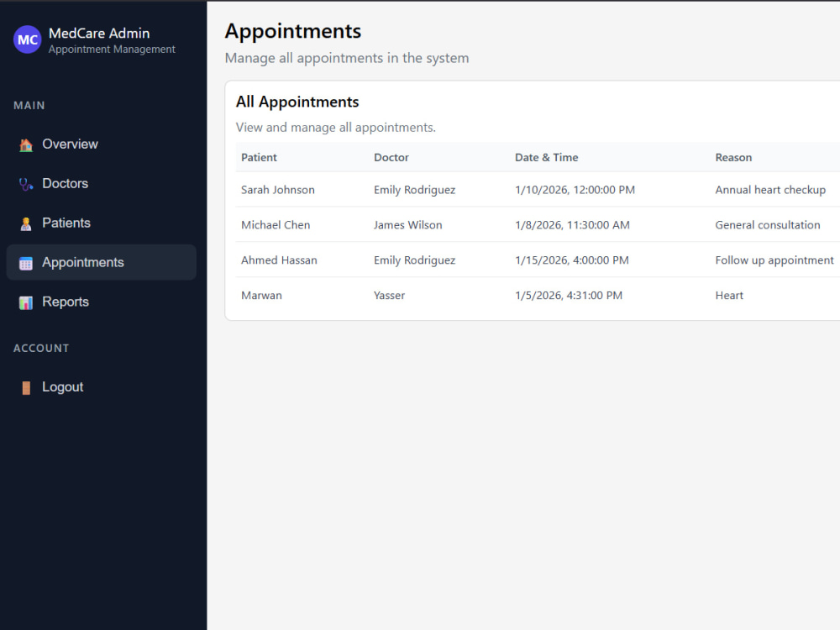Click the All Appointments card heading
This screenshot has height=630, width=840.
click(297, 102)
